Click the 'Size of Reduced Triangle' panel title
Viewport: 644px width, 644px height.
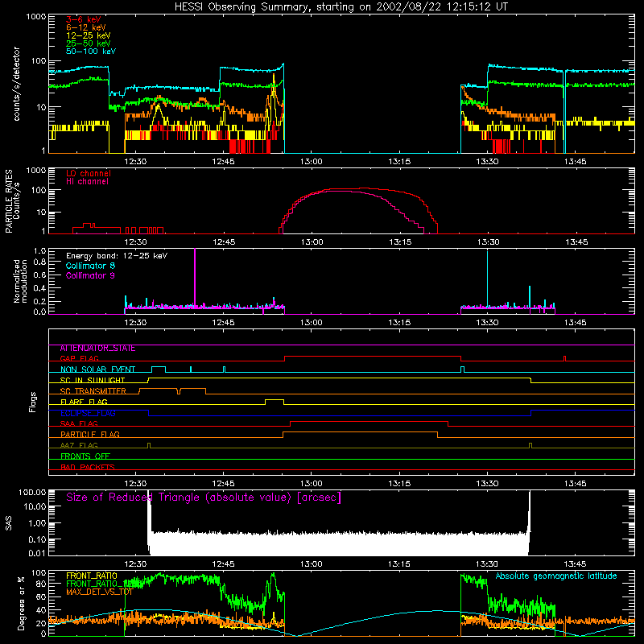coord(204,497)
